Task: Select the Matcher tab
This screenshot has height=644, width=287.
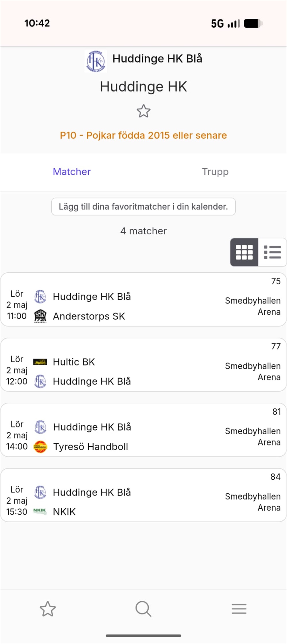Action: [x=72, y=172]
